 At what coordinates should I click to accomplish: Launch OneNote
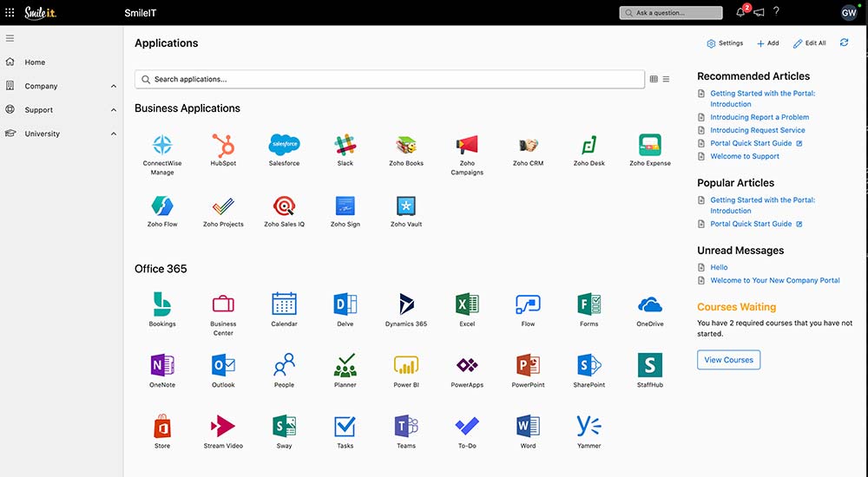click(x=162, y=365)
